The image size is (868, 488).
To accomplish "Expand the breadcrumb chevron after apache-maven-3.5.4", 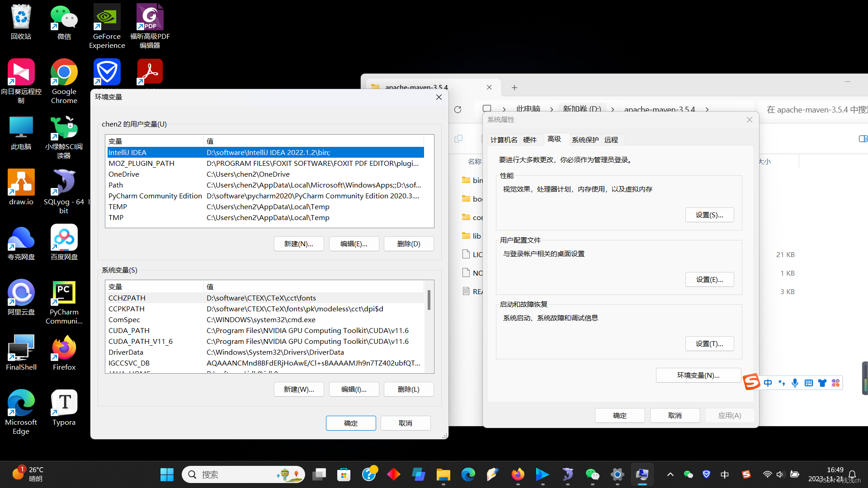I will tap(707, 109).
